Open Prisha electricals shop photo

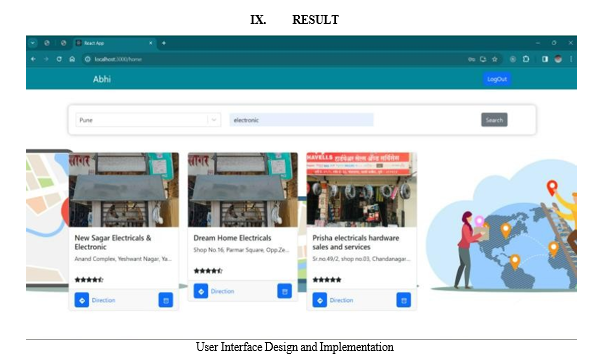[x=362, y=190]
